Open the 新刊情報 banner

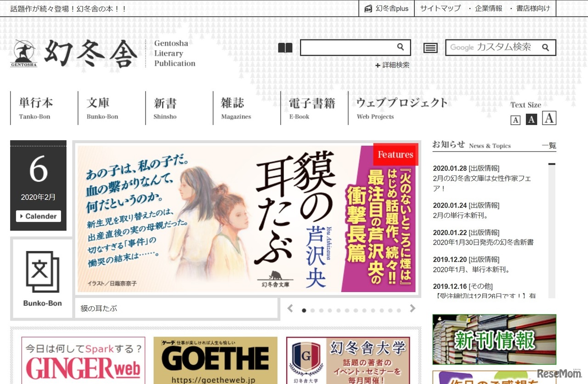tap(494, 339)
